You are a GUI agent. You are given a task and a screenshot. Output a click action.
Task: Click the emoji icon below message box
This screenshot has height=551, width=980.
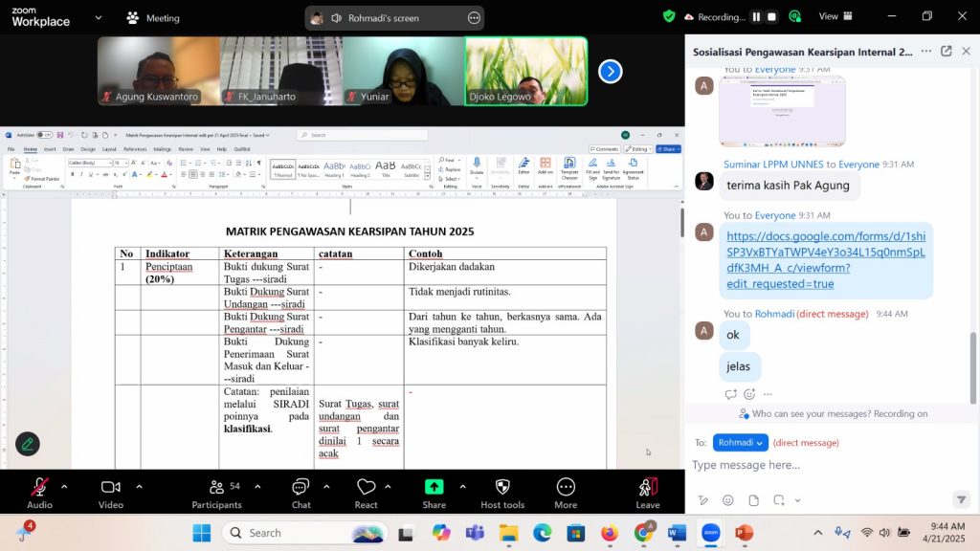728,500
